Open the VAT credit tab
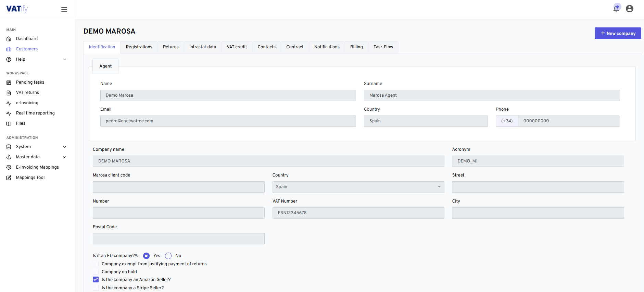The width and height of the screenshot is (644, 292). pyautogui.click(x=237, y=47)
